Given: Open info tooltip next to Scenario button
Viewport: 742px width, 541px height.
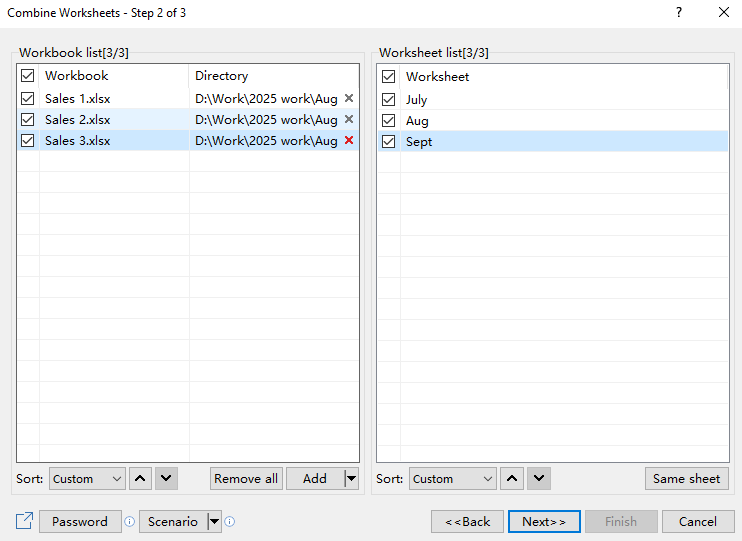Looking at the screenshot, I should point(230,522).
